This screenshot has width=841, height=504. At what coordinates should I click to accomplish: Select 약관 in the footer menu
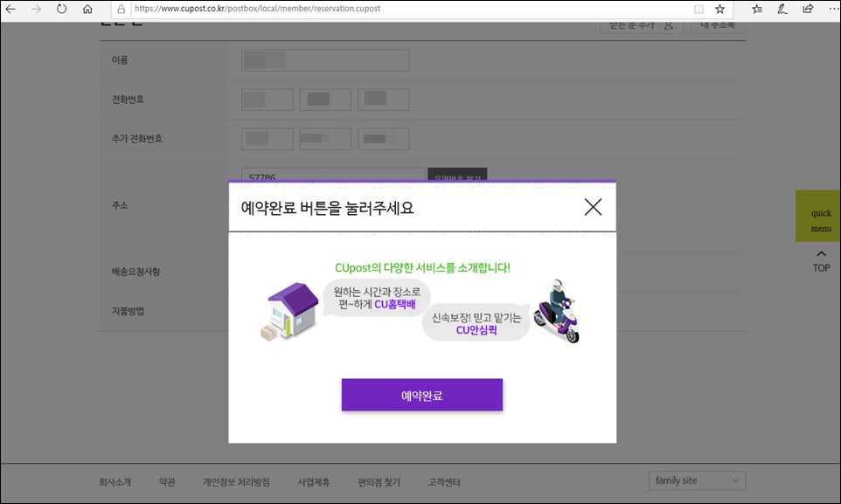point(166,481)
